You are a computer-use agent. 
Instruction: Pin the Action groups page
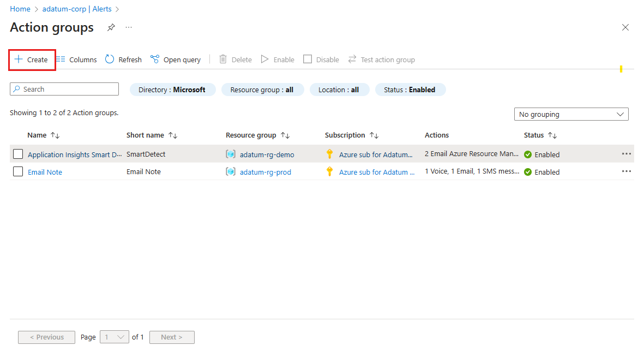111,27
